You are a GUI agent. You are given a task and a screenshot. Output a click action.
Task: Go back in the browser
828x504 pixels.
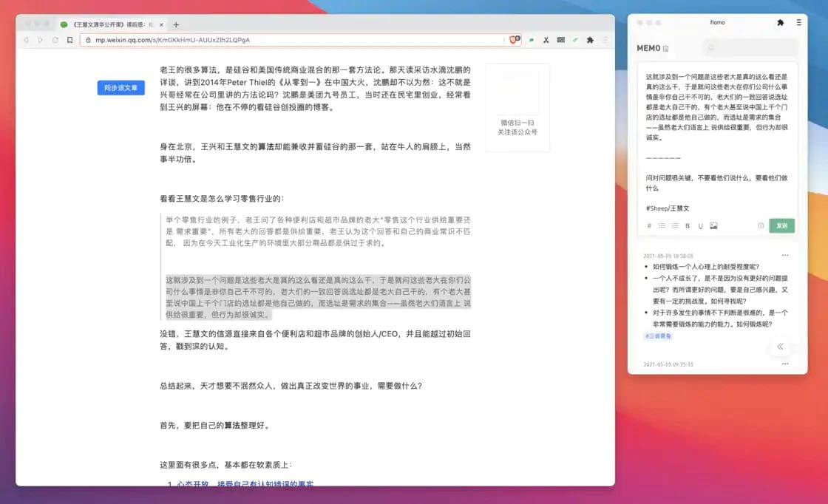tap(26, 40)
